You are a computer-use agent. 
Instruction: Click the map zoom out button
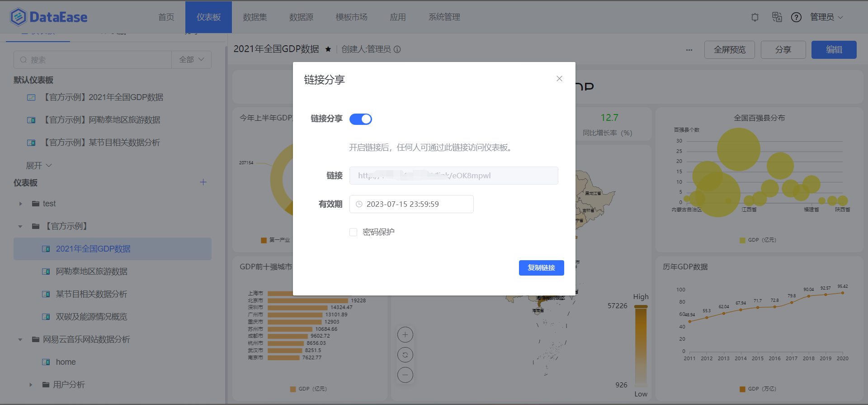405,375
